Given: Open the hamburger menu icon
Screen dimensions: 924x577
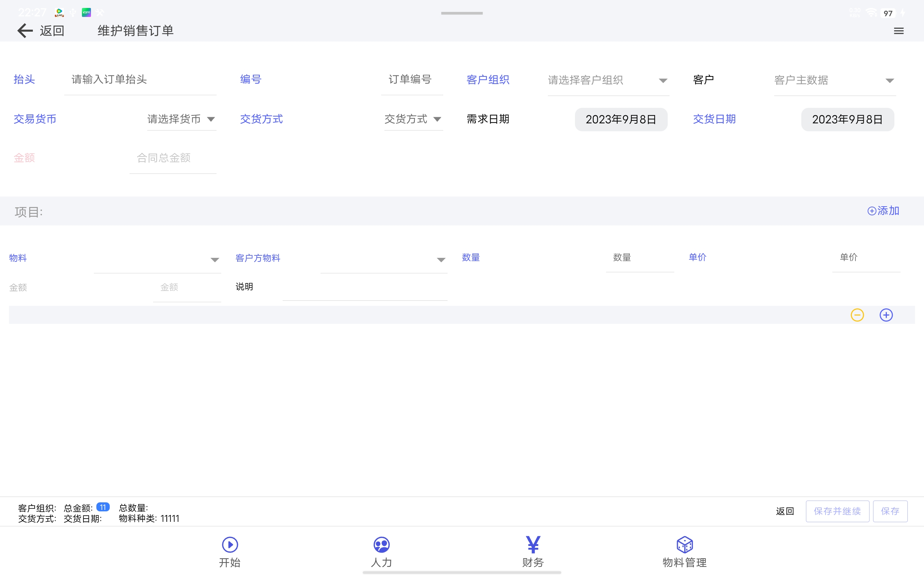Looking at the screenshot, I should pyautogui.click(x=898, y=31).
